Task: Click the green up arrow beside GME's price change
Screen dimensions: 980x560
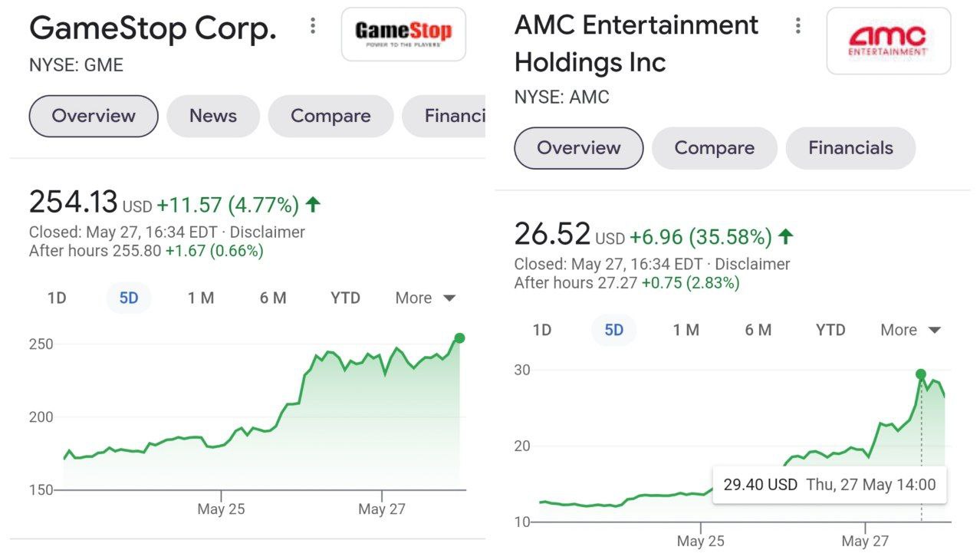Action: tap(314, 203)
